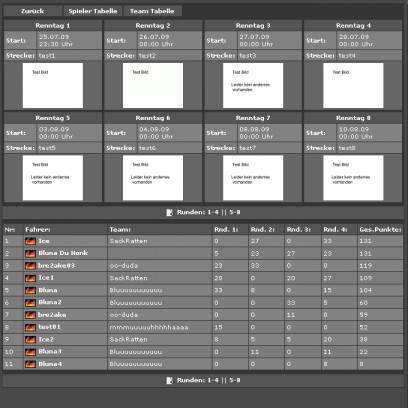
Task: Select rounds 1-4 link above the table
Action: click(212, 212)
